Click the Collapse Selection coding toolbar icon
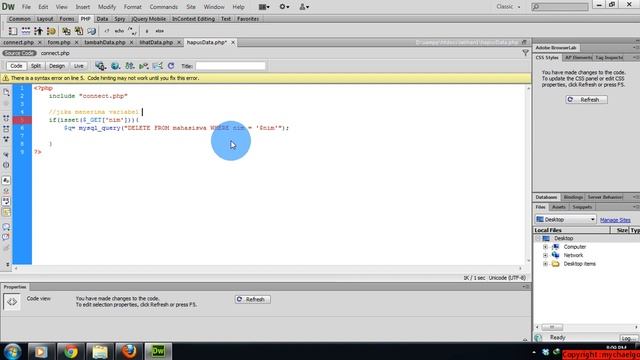Screen dimensions: 640x360 6,129
